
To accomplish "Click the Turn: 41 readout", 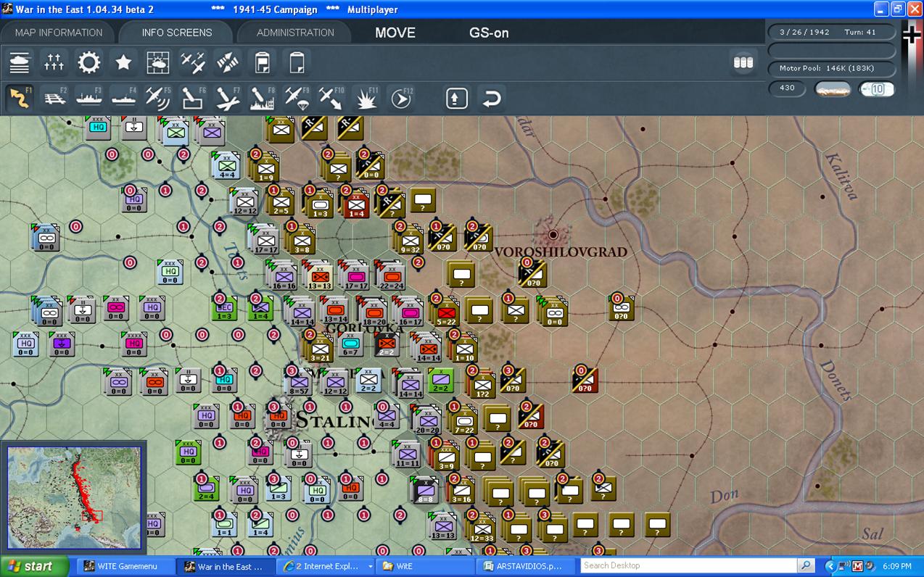I will coord(860,33).
